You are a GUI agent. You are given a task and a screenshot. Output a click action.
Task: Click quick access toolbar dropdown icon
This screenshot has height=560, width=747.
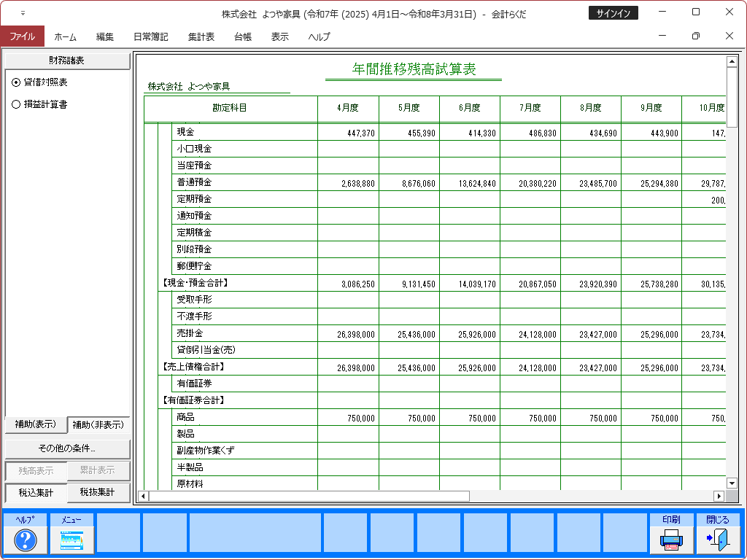coord(23,13)
